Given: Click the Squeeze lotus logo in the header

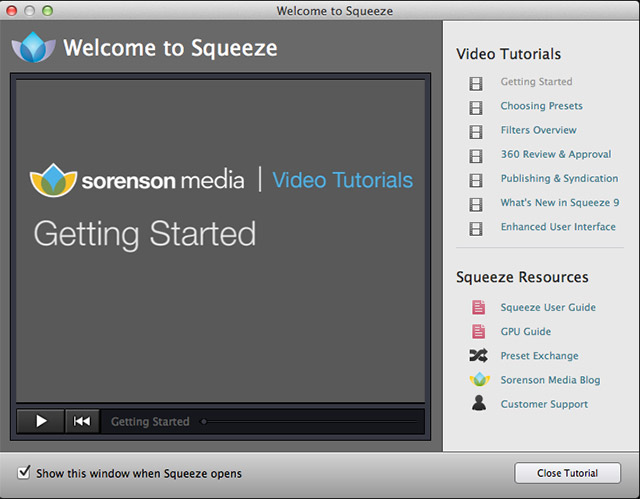Looking at the screenshot, I should (x=33, y=47).
